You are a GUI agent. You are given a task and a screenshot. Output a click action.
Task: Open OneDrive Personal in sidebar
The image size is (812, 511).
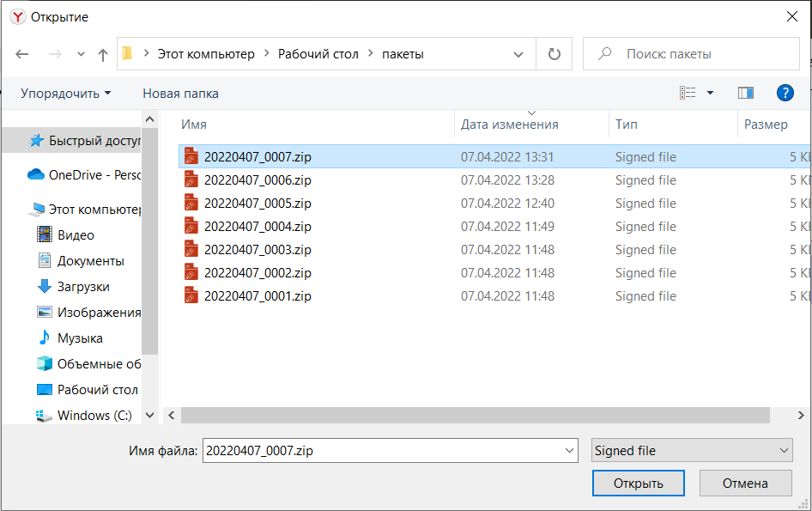pyautogui.click(x=84, y=174)
